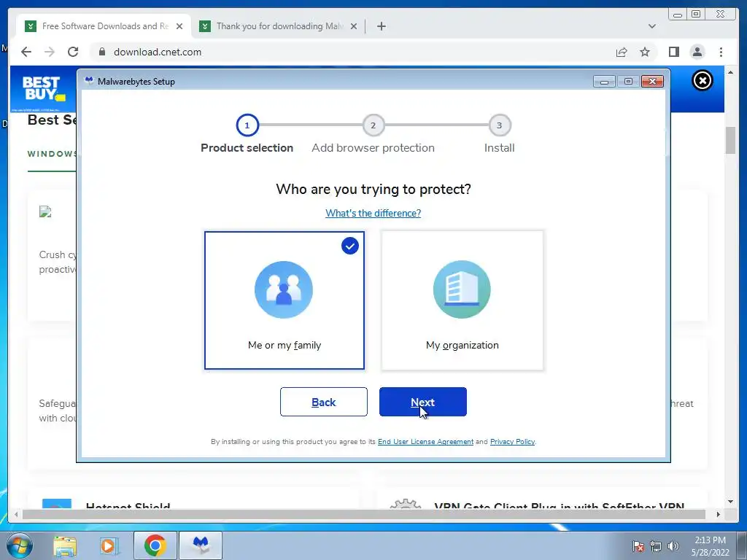This screenshot has height=560, width=747.
Task: Click the page scroll down arrow
Action: [730, 502]
